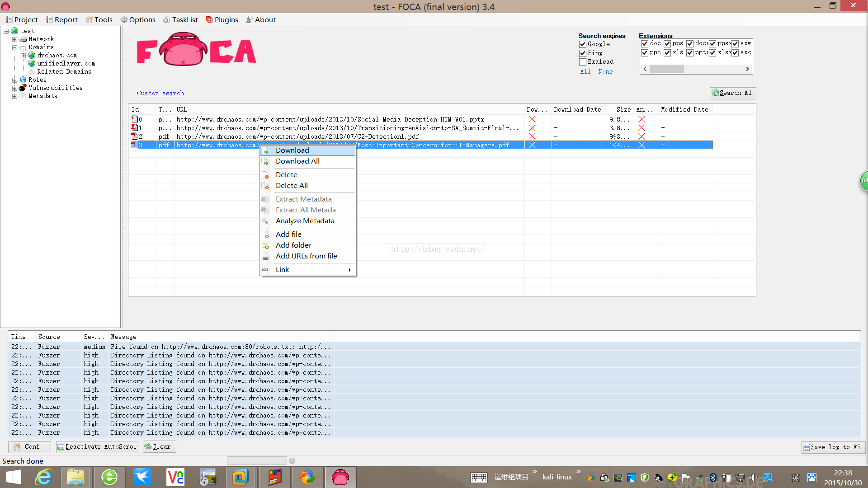The height and width of the screenshot is (488, 868).
Task: Select Analyze Metadata in context menu
Action: (x=308, y=221)
